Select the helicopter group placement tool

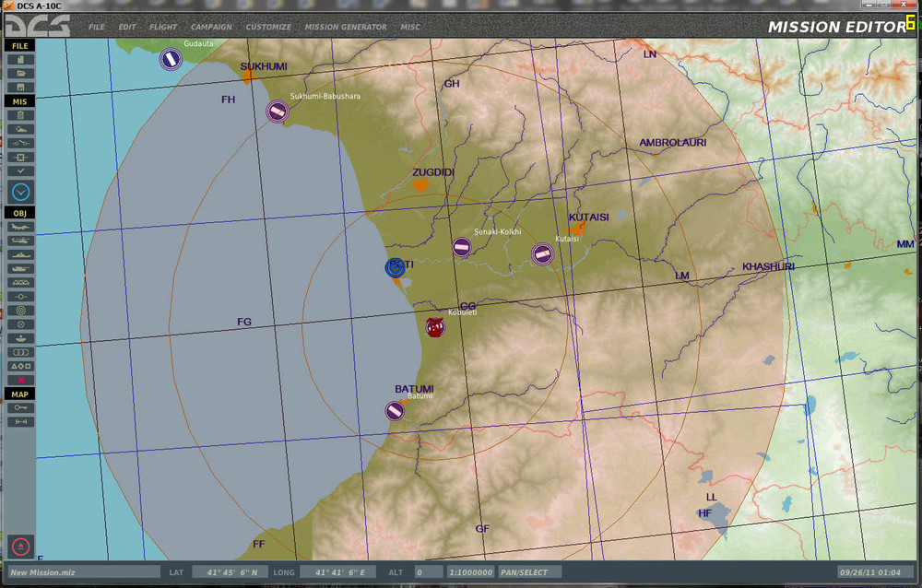pos(20,241)
